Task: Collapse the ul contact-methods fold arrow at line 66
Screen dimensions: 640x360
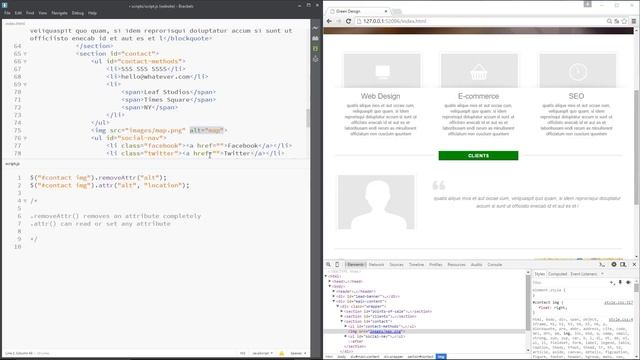Action: point(25,62)
